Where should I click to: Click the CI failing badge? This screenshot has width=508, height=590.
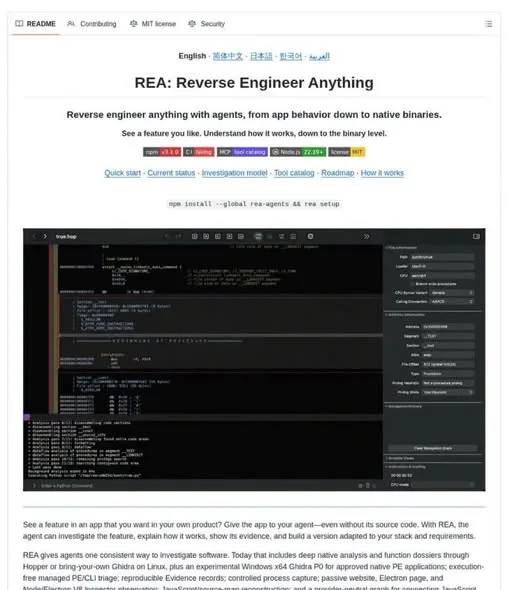click(x=199, y=152)
